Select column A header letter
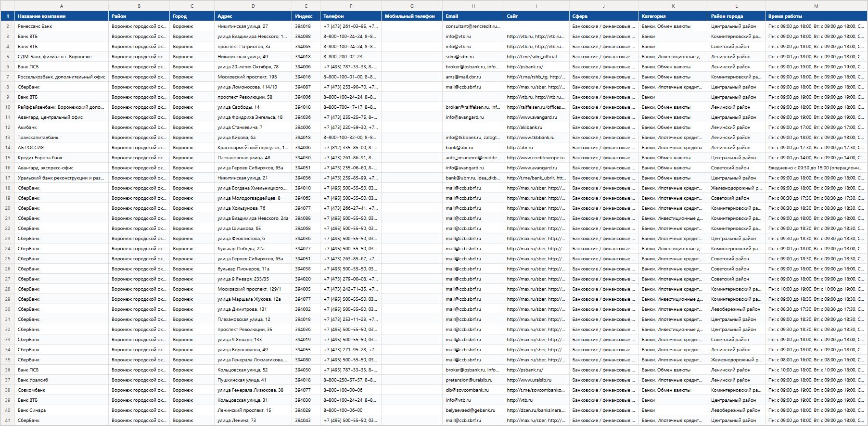The image size is (868, 434). pyautogui.click(x=62, y=6)
